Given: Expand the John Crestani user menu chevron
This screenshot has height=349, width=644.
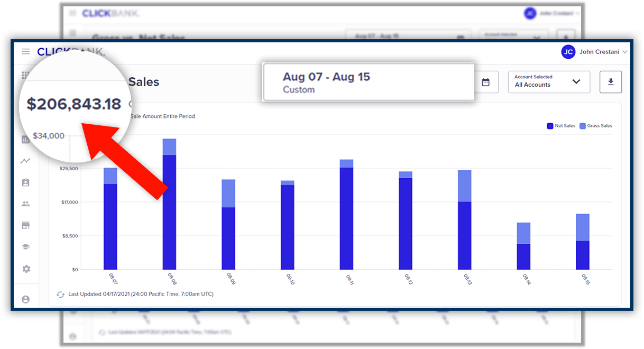Looking at the screenshot, I should 624,52.
